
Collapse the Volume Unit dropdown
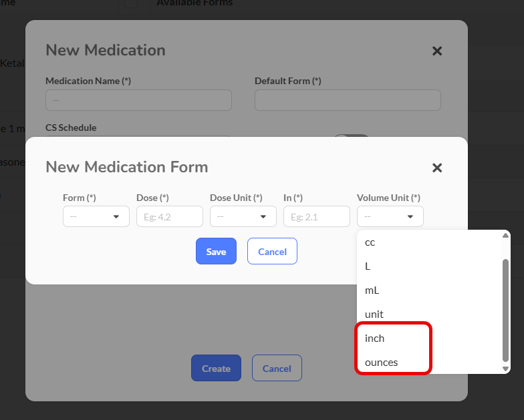[390, 216]
